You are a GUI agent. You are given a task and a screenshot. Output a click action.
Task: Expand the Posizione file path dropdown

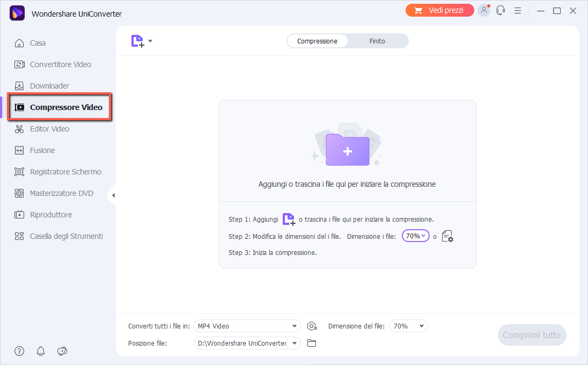pos(295,343)
